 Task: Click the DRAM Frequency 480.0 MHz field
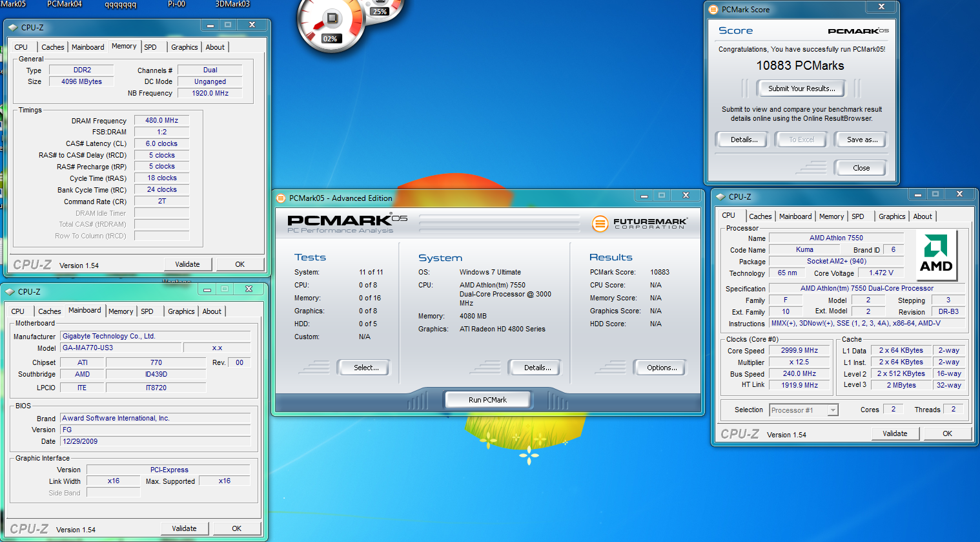(161, 120)
